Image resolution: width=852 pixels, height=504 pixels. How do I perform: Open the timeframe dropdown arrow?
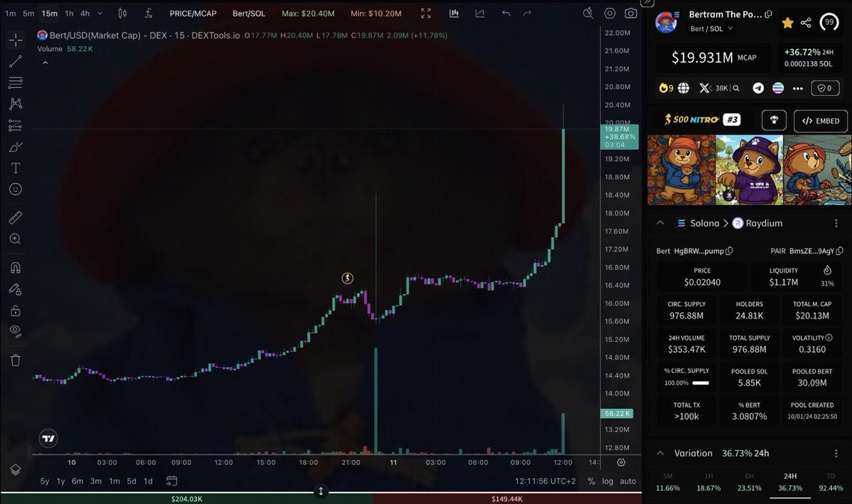click(x=100, y=13)
